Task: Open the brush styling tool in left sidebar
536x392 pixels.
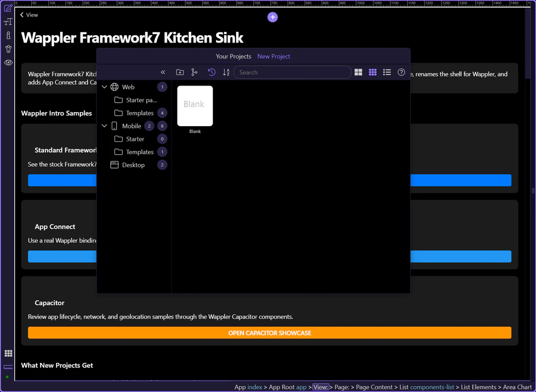Action: (x=8, y=49)
